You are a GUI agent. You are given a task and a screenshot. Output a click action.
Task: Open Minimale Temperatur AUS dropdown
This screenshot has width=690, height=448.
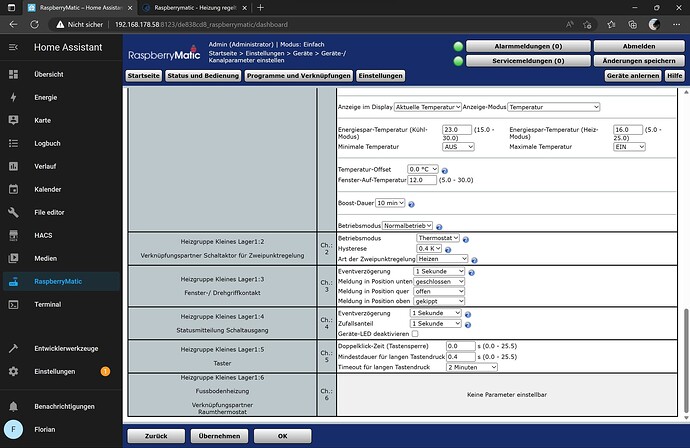click(x=458, y=147)
